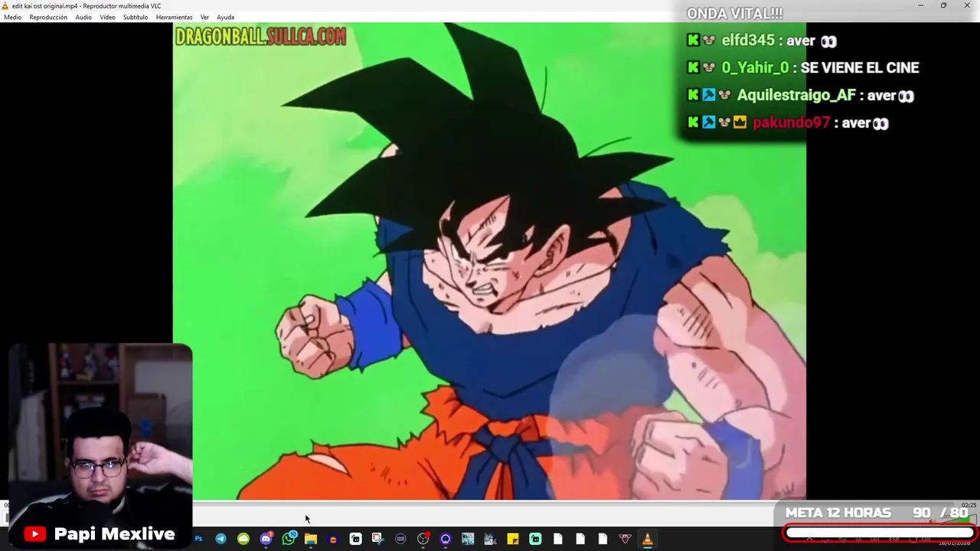Restore down the VLC window
The height and width of the screenshot is (551, 980).
pos(943,5)
